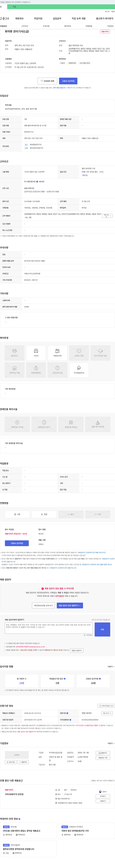The height and width of the screenshot is (868, 115).
Task: Click the 관심정보 등록 button
Action: 47,81
